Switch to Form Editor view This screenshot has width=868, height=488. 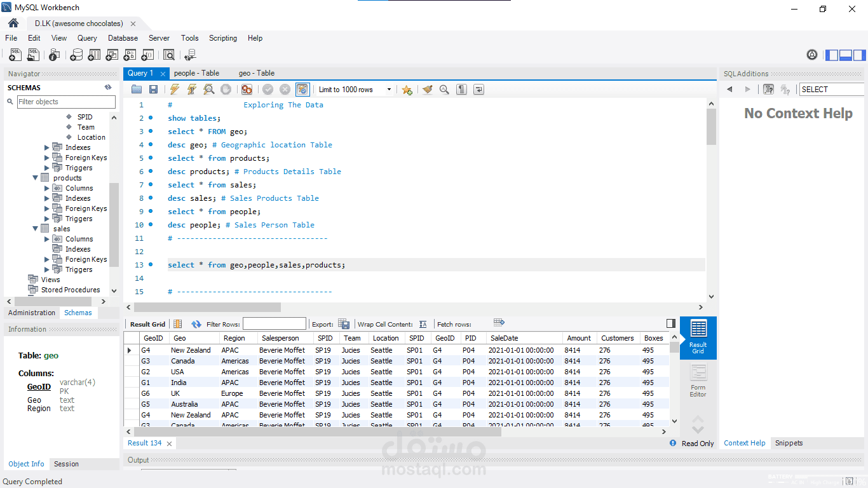tap(698, 381)
